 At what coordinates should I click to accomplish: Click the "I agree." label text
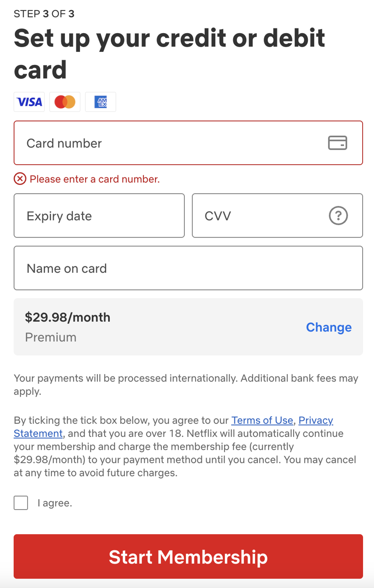tap(55, 503)
